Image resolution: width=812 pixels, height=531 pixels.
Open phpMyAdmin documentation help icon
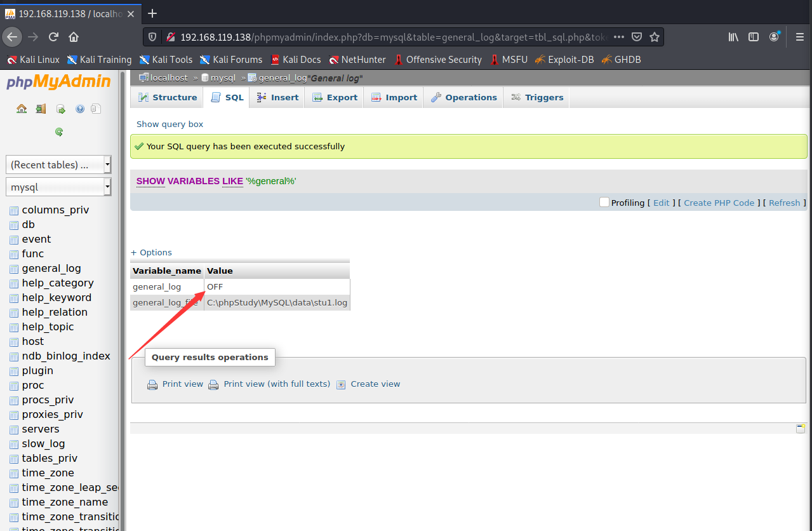coord(80,109)
